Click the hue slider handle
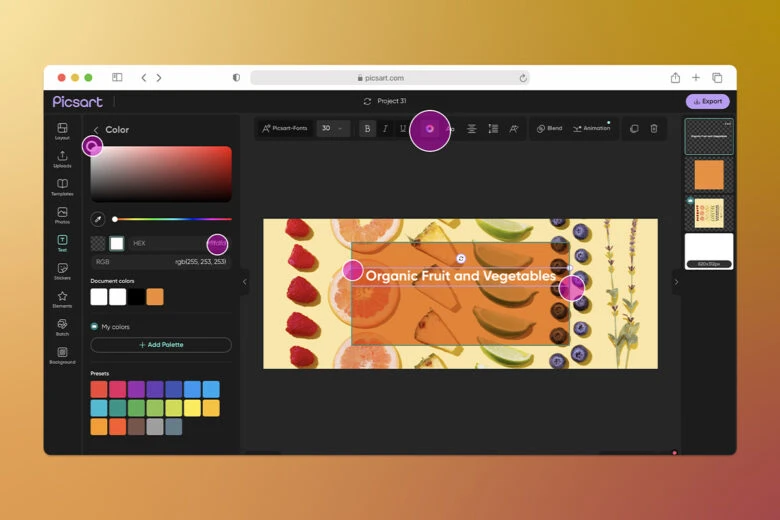The image size is (780, 520). [115, 219]
